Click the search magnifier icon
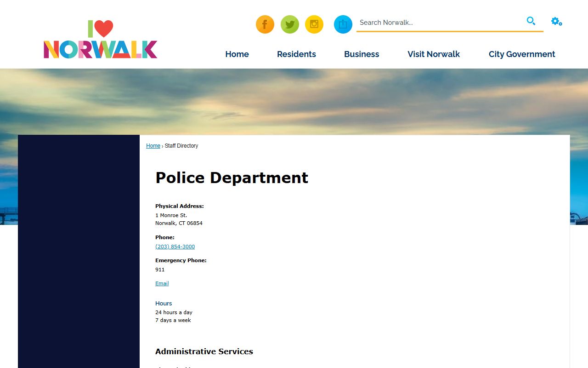Screen dimensions: 588x368 click(531, 21)
